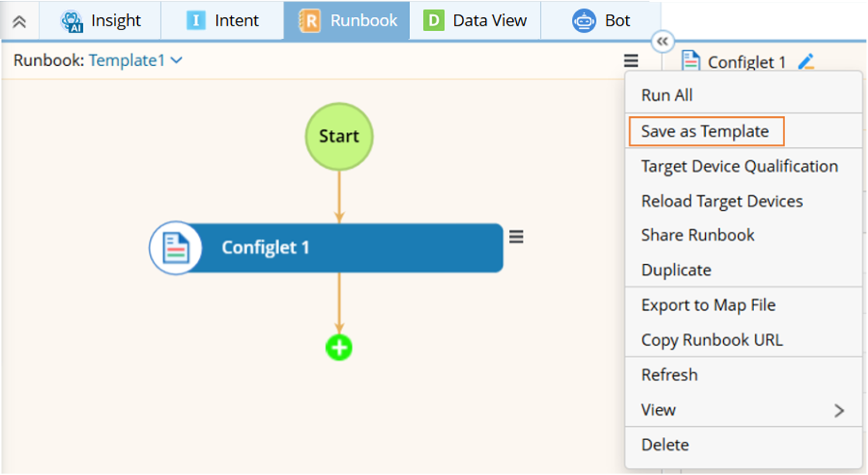Select Save as Template menu option
The height and width of the screenshot is (475, 868).
pyautogui.click(x=705, y=131)
